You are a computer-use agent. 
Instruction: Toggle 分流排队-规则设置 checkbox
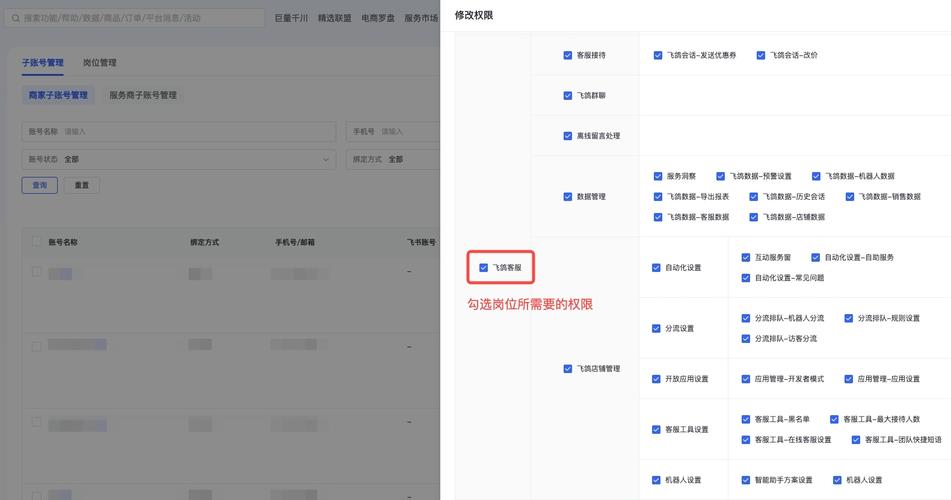849,318
